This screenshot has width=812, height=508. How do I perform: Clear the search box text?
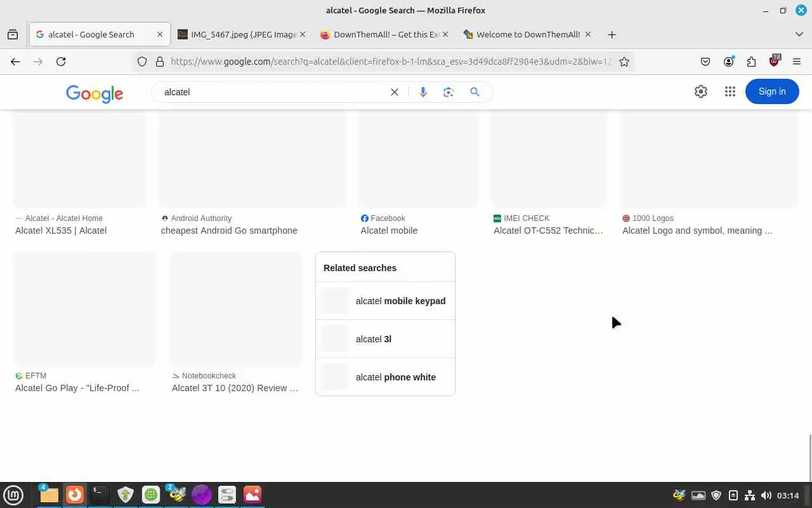[395, 92]
